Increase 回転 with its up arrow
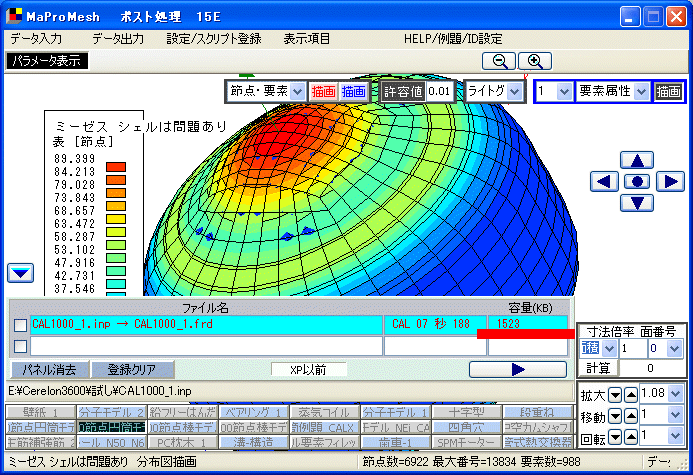Viewport: 693px width, 475px height. click(x=631, y=437)
